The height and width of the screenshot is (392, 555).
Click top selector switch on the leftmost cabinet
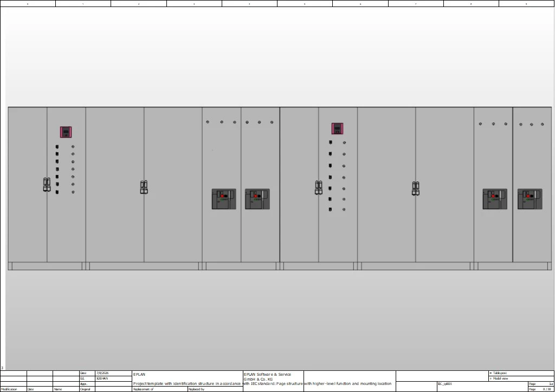(x=57, y=146)
